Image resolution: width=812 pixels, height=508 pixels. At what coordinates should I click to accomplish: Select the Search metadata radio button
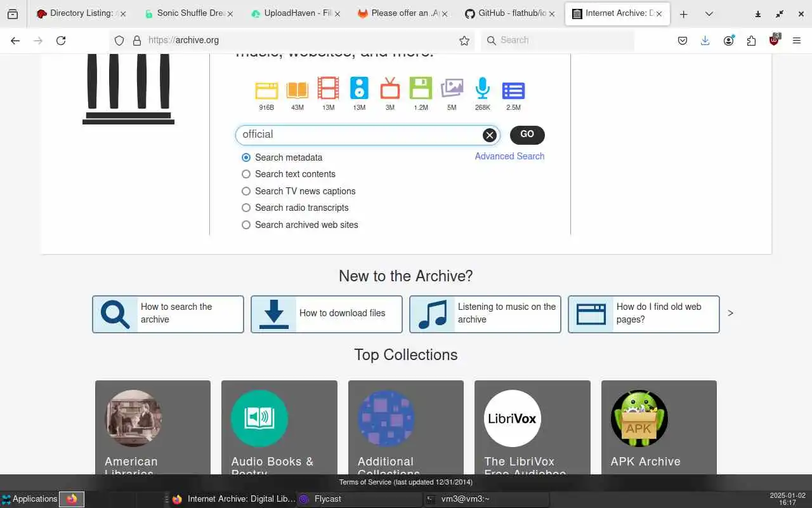246,157
